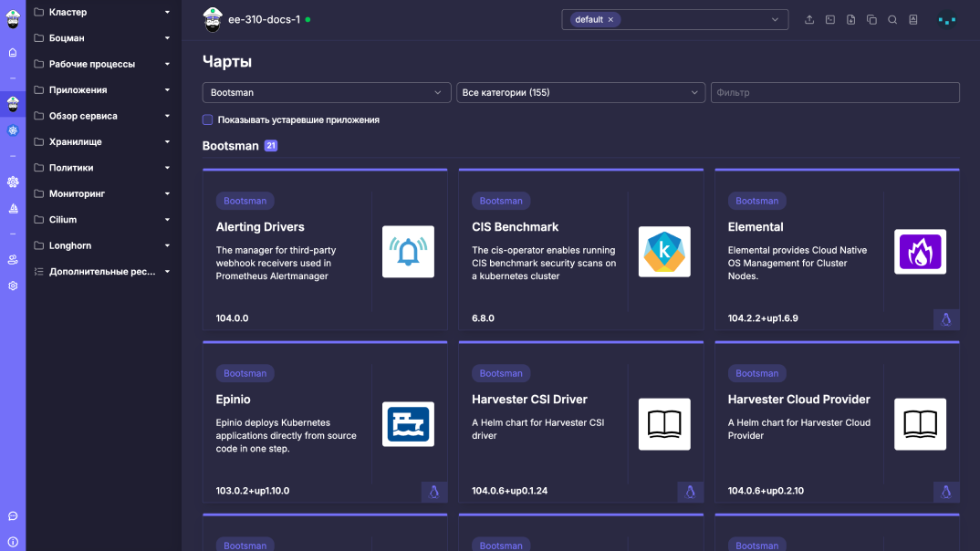Click the CIS Benchmark hexagon logo
The height and width of the screenshot is (551, 980).
(x=664, y=252)
